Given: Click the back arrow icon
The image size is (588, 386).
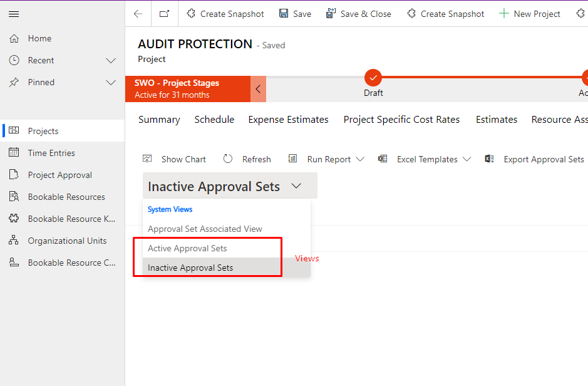Looking at the screenshot, I should pos(138,14).
